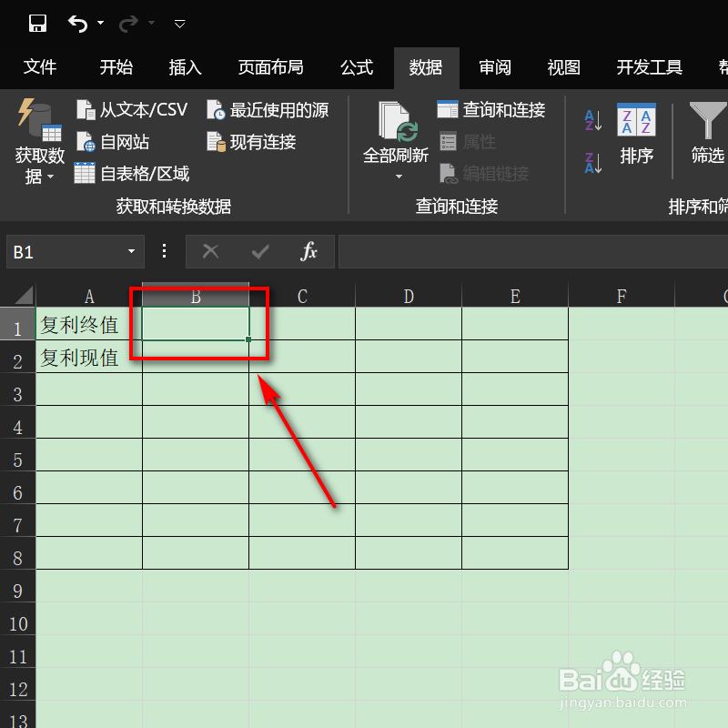
Task: Select column E header
Action: (x=515, y=296)
